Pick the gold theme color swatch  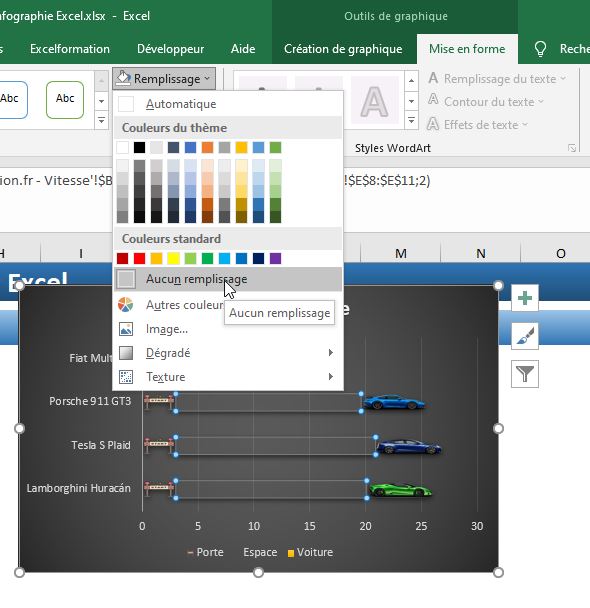click(242, 147)
